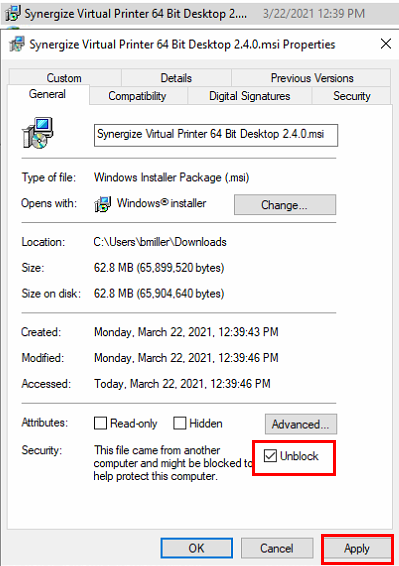Open Advanced... attributes settings
The height and width of the screenshot is (566, 399).
click(x=301, y=424)
